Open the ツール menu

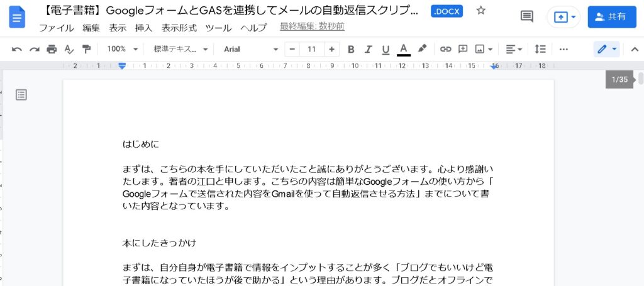pos(218,28)
